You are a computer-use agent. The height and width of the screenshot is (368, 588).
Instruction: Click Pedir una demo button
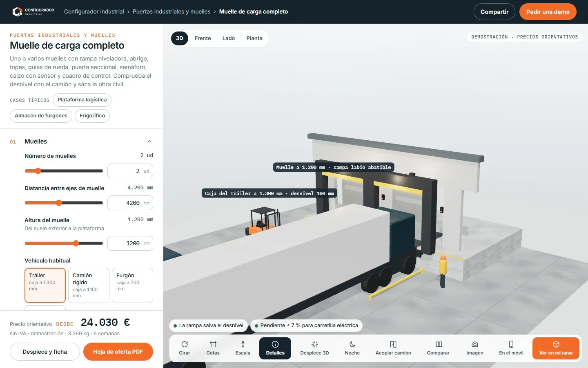pyautogui.click(x=548, y=12)
